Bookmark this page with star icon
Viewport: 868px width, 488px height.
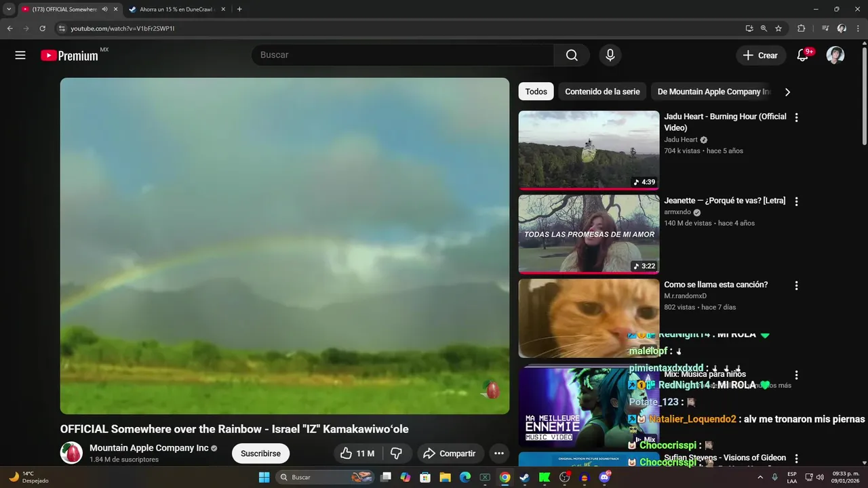pos(778,28)
